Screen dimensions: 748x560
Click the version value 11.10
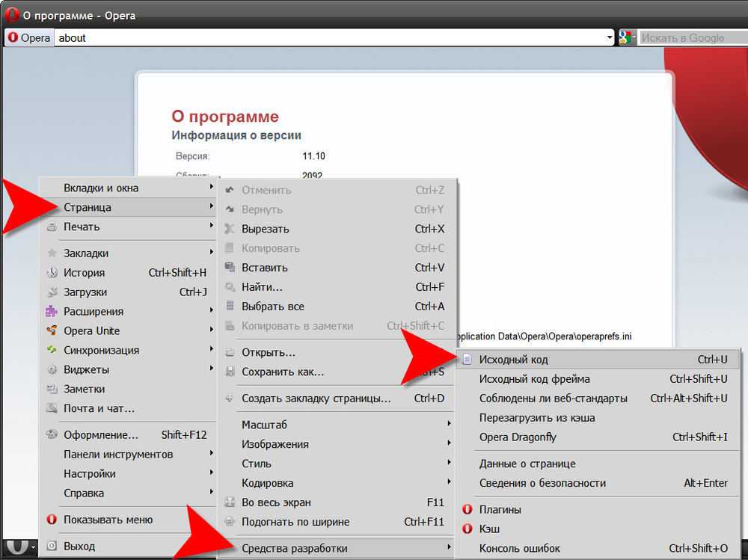click(313, 156)
